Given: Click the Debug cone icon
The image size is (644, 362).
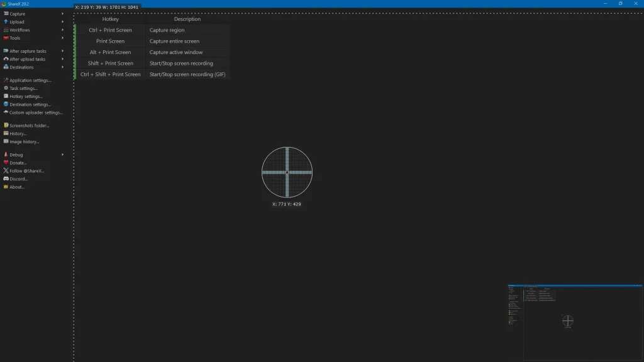Looking at the screenshot, I should (x=6, y=155).
